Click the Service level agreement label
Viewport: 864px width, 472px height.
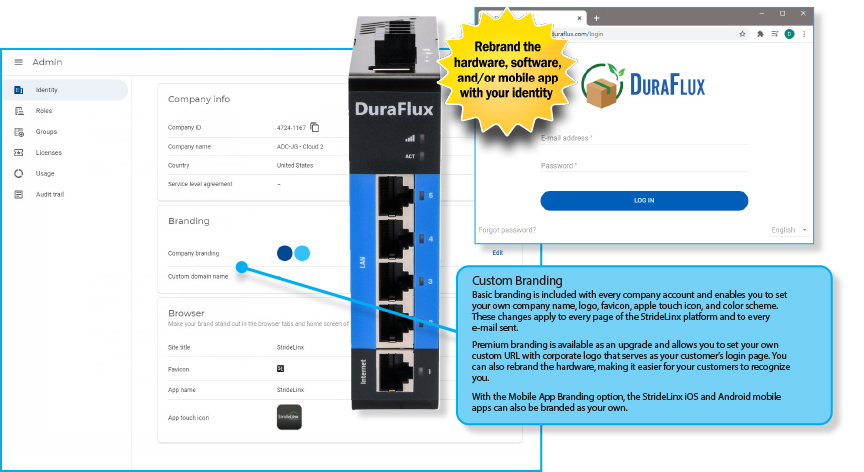[200, 184]
